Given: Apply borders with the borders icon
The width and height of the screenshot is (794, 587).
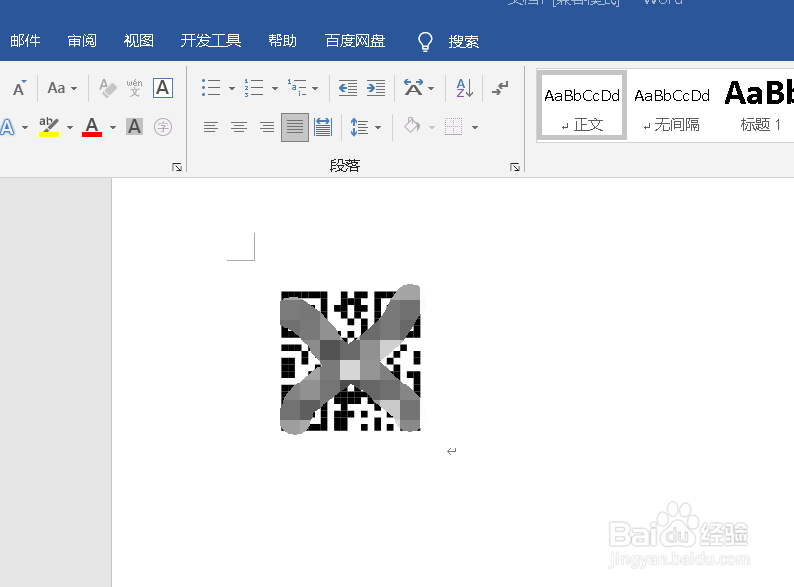Looking at the screenshot, I should (453, 126).
